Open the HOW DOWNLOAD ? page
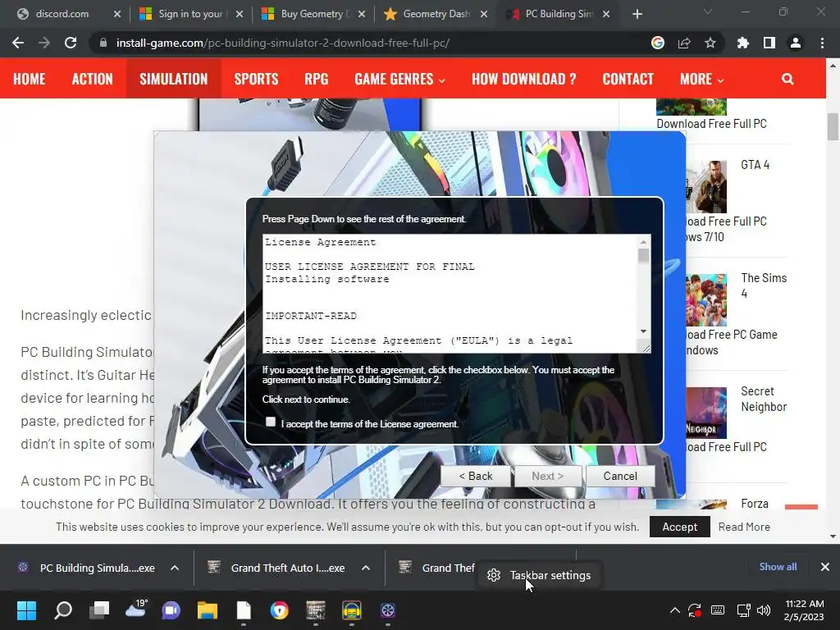 click(524, 79)
